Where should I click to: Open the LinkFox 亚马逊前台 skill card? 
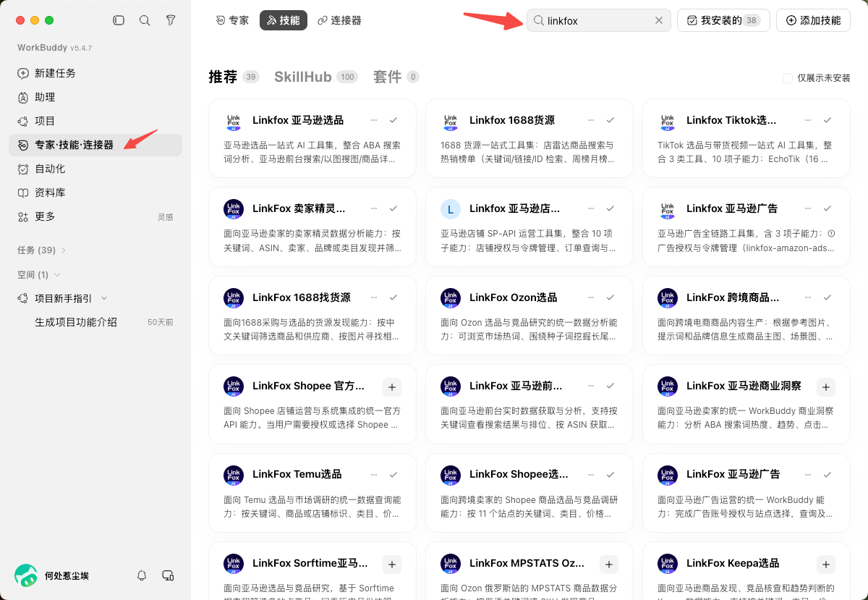529,404
